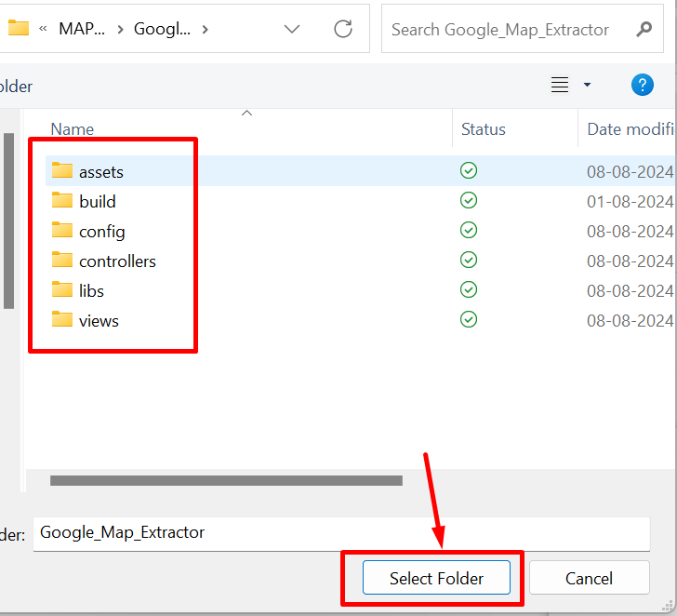
Task: Click the 08-08-2024 date of views
Action: pyautogui.click(x=630, y=321)
